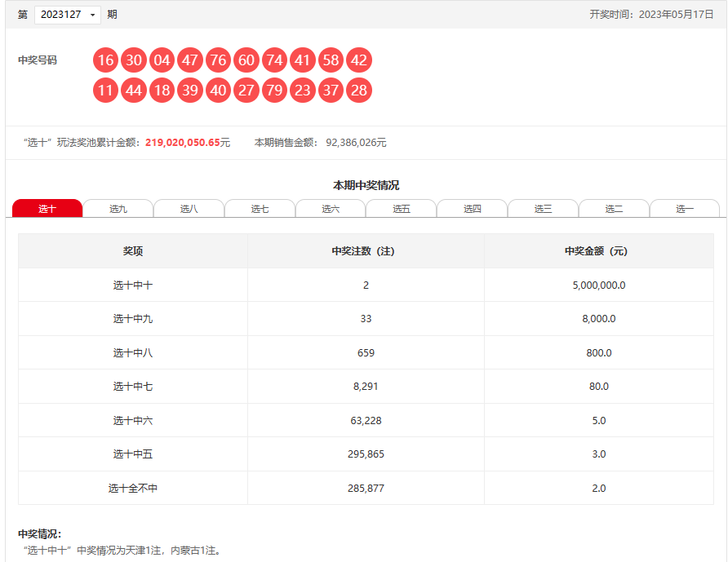Select the active 选十 tab
This screenshot has width=728, height=562.
[47, 209]
